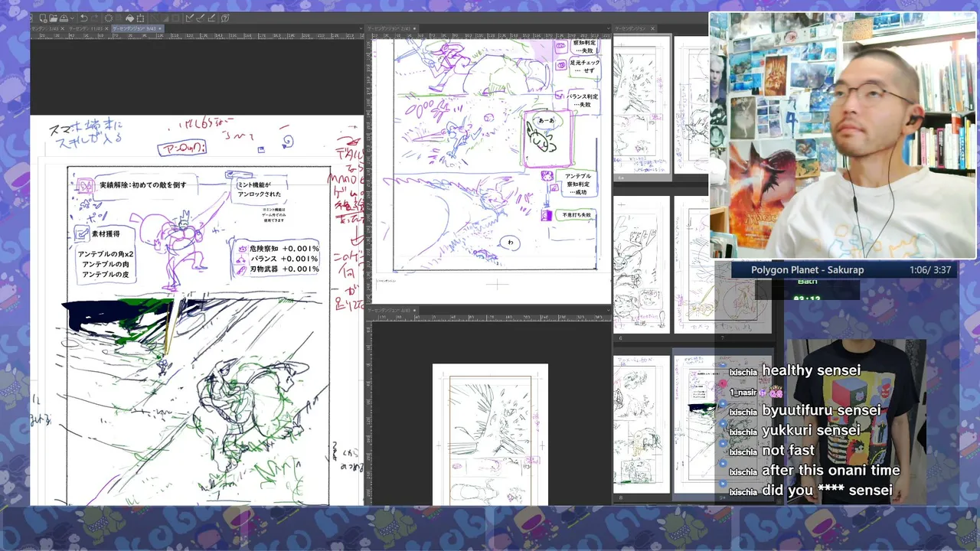980x551 pixels.
Task: Select page 6 thumbnail in page manager
Action: (x=642, y=265)
